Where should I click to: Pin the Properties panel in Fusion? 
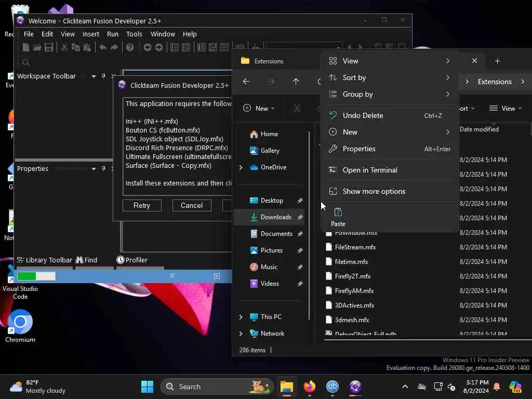tap(103, 169)
